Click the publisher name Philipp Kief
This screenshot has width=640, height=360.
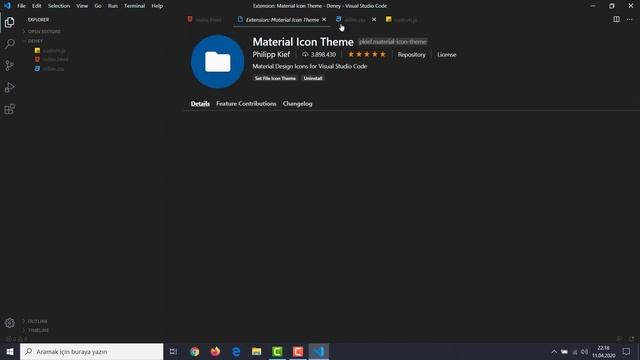coord(271,54)
